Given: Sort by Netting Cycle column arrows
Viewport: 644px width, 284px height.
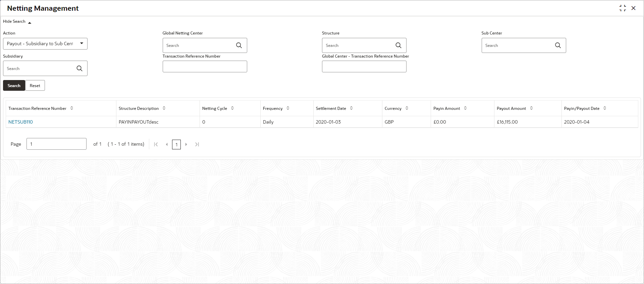Looking at the screenshot, I should 232,108.
